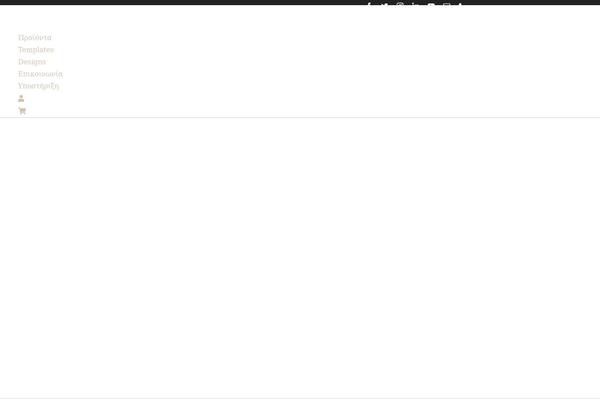Click the second-to-last social icon in top bar
Image resolution: width=600 pixels, height=400 pixels.
(446, 4)
